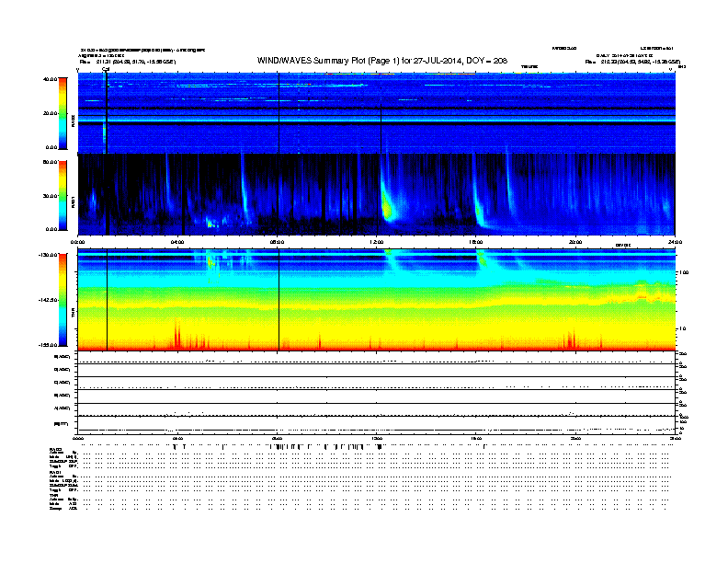Image resolution: width=728 pixels, height=563 pixels.
Task: Click the 100 frequency tick right of TNR
Action: coord(684,272)
